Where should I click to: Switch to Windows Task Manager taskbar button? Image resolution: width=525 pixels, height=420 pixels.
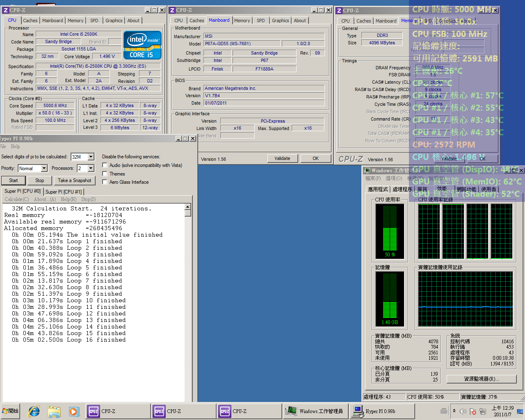(x=315, y=411)
